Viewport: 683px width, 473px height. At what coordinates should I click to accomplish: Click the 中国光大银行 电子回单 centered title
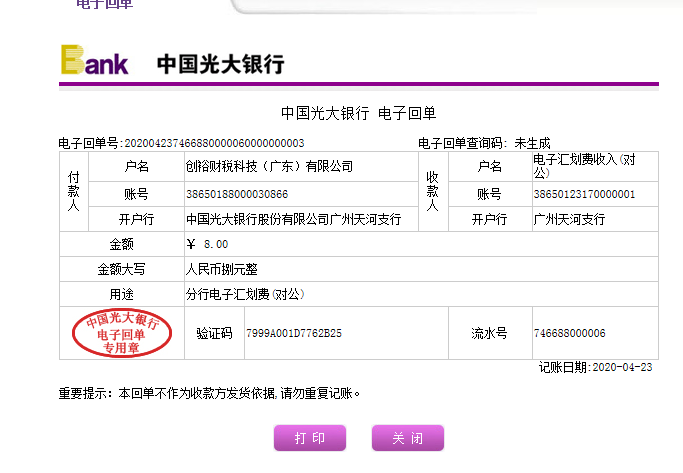point(359,113)
